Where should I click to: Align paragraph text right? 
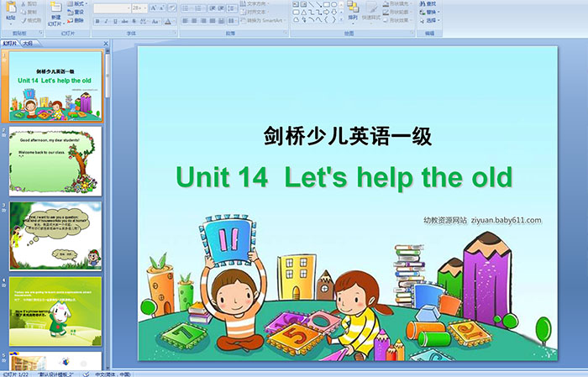[x=203, y=21]
